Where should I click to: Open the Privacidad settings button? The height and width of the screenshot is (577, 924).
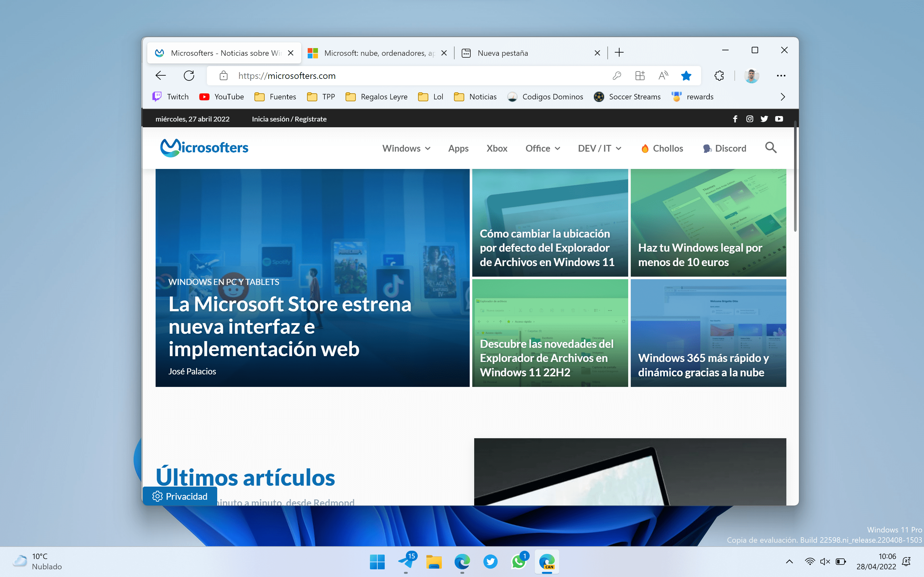tap(180, 496)
